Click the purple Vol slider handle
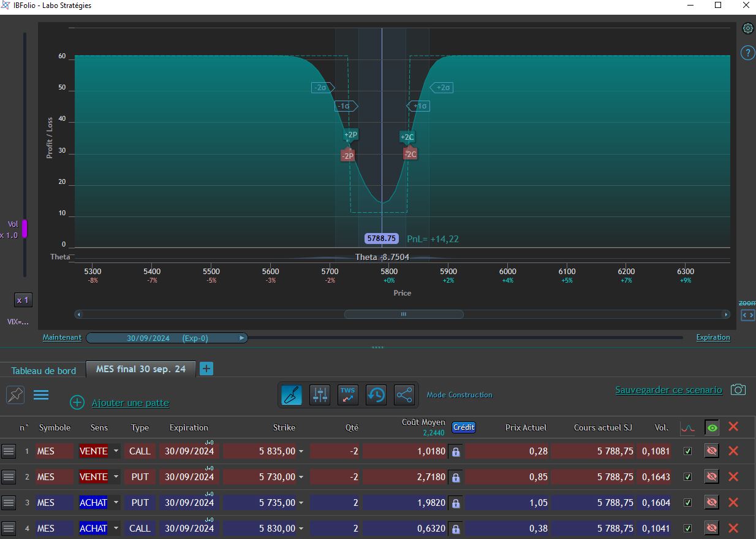The image size is (756, 539). (x=25, y=229)
